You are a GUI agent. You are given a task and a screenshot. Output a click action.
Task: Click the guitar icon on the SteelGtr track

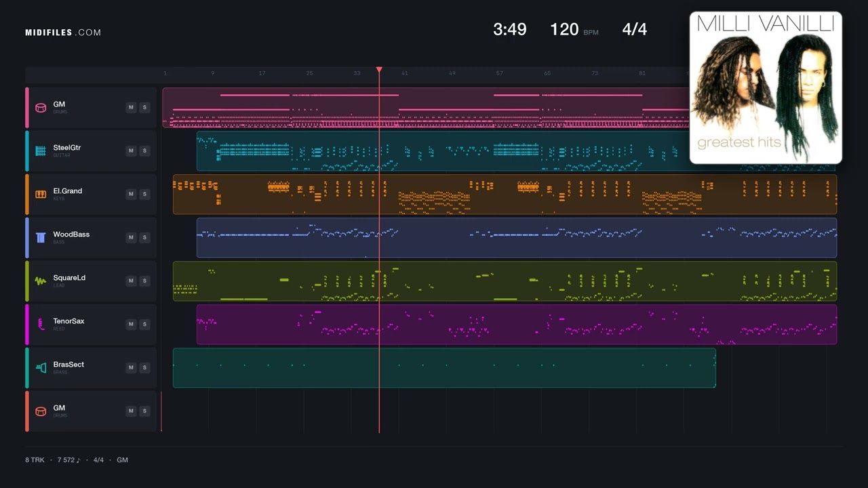click(41, 151)
